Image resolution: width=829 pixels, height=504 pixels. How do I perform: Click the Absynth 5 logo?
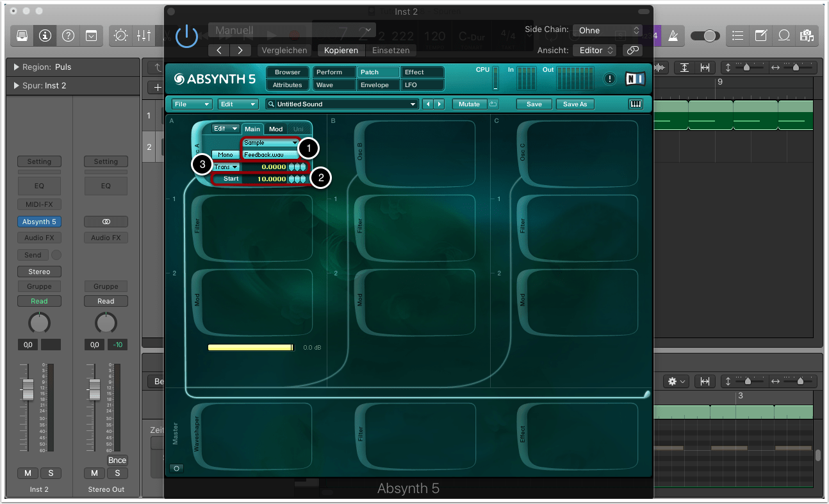tap(214, 79)
